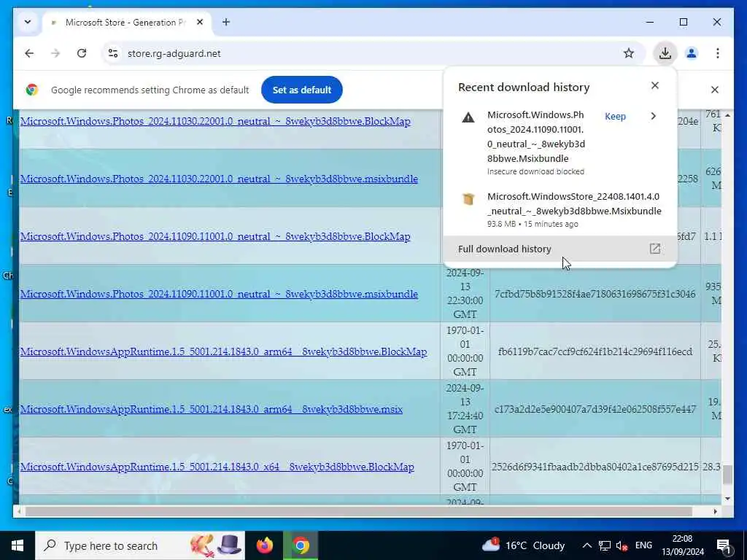747x560 pixels.
Task: Open the Windows Start menu
Action: click(18, 545)
